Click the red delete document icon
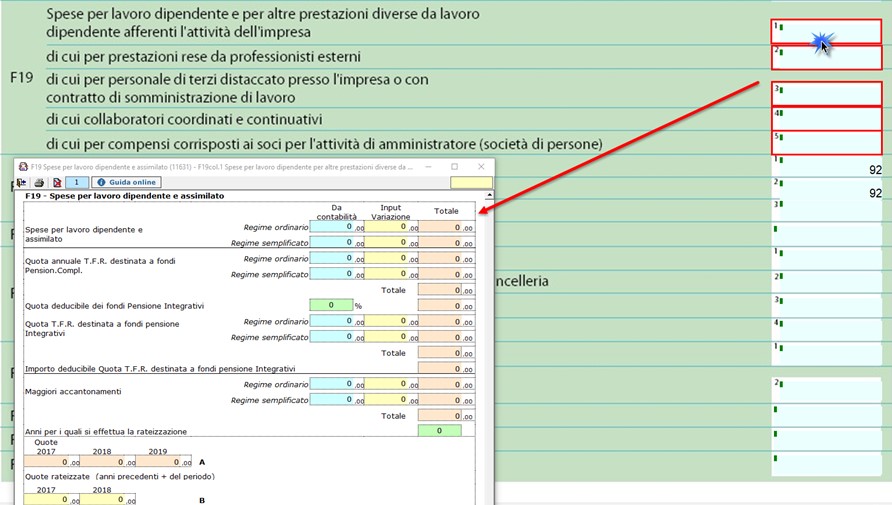 [57, 183]
